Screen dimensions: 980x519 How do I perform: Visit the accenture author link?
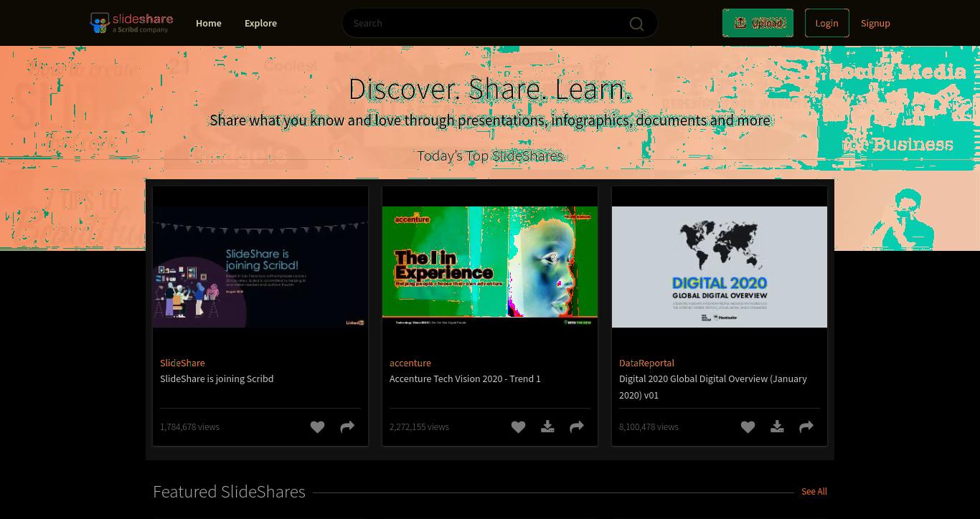(410, 363)
